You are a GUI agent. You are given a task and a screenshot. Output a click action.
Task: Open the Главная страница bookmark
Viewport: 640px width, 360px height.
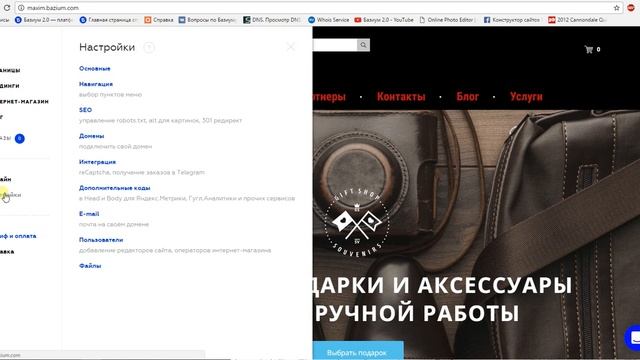pos(108,20)
